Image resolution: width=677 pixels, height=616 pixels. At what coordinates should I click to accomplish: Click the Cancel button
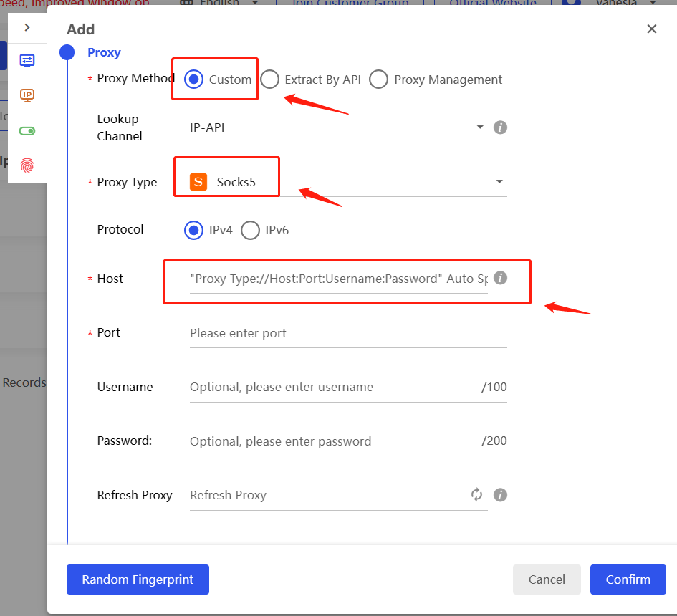[x=547, y=579]
